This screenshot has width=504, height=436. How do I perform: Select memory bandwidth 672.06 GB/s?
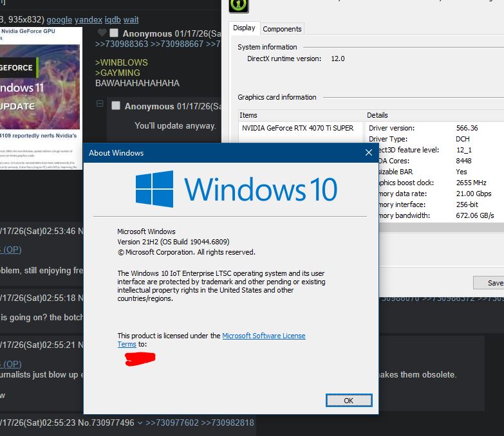(x=475, y=215)
